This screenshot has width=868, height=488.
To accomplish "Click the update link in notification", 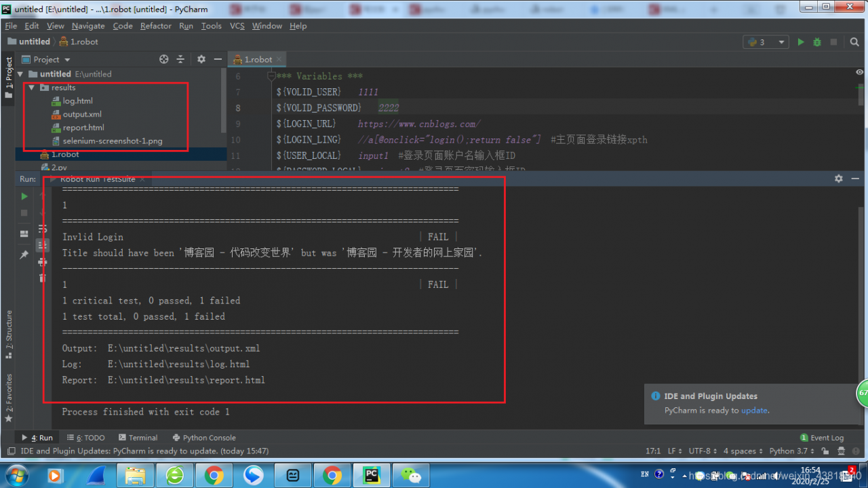I will tap(754, 411).
